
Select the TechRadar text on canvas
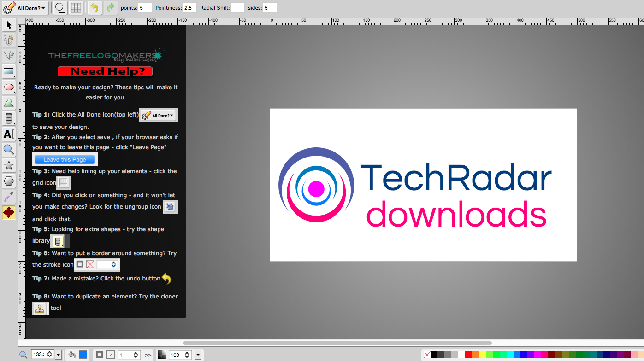pos(455,178)
